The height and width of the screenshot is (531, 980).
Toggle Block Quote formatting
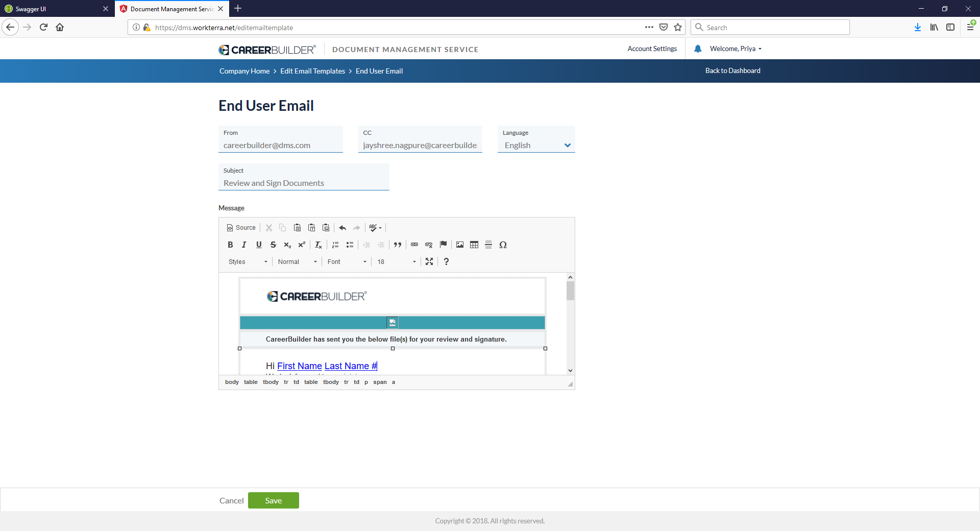point(398,245)
